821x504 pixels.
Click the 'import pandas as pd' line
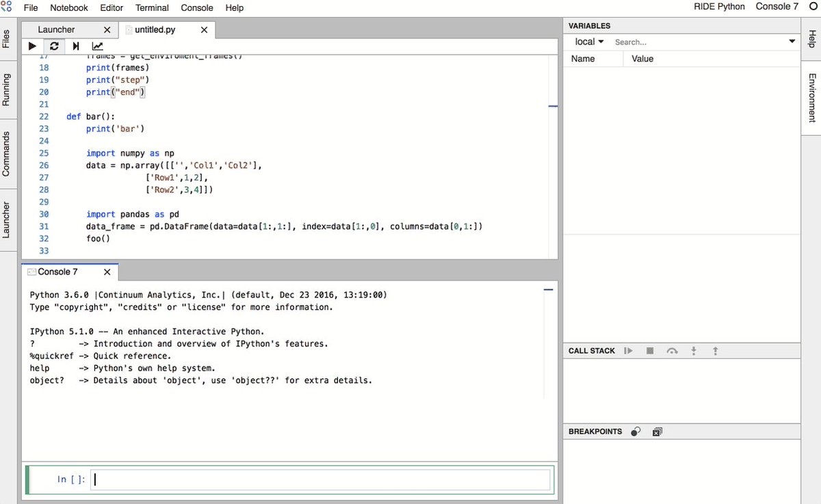[x=133, y=214]
